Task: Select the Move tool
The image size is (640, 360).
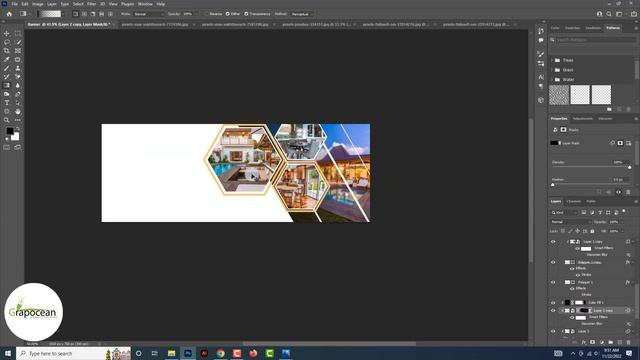Action: (x=7, y=33)
